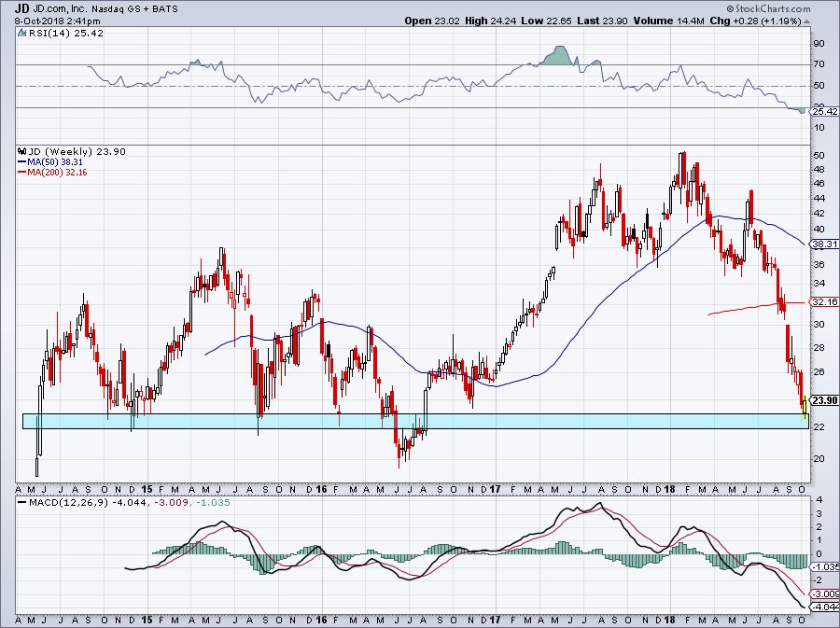Select the bold JD ticker symbol in header
Image resolution: width=840 pixels, height=628 pixels.
(x=22, y=8)
